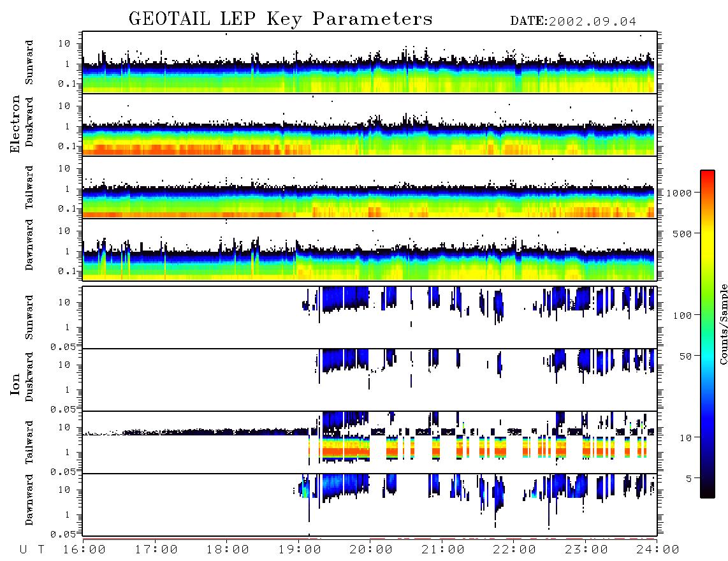This screenshot has height=561, width=728.
Task: Click the 10 tick of Electron Sunward axis
Action: pyautogui.click(x=64, y=43)
